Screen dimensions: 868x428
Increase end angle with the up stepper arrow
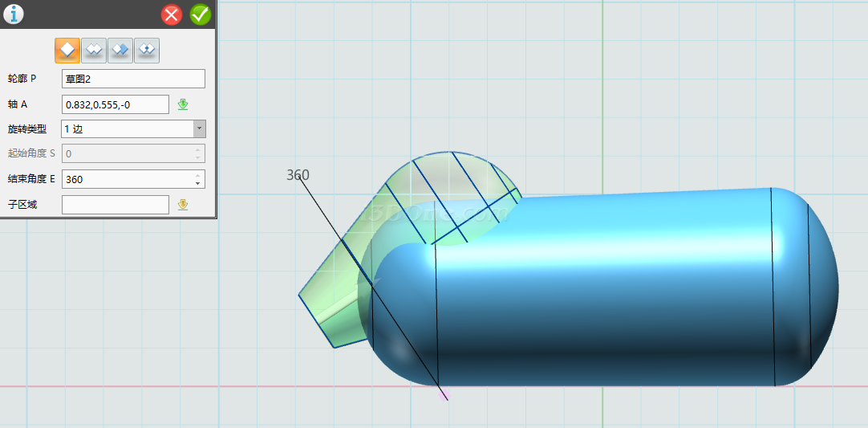(198, 175)
